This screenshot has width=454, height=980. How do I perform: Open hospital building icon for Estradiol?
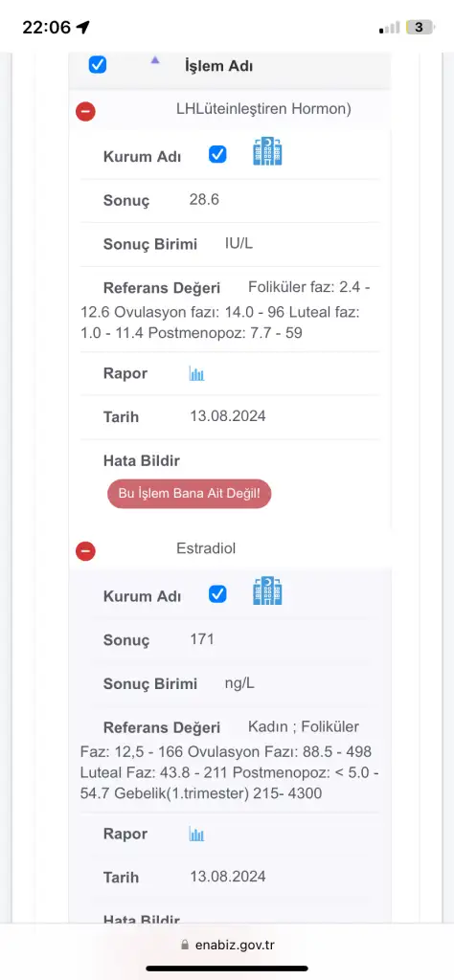click(267, 590)
